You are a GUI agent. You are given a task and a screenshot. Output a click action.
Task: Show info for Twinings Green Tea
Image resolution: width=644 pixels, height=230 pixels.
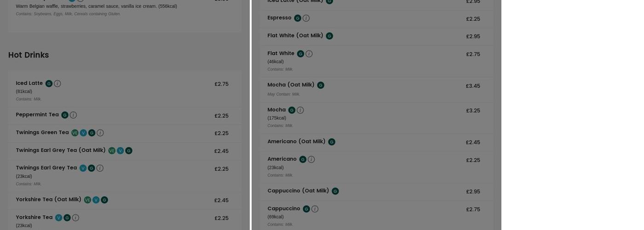point(100,133)
